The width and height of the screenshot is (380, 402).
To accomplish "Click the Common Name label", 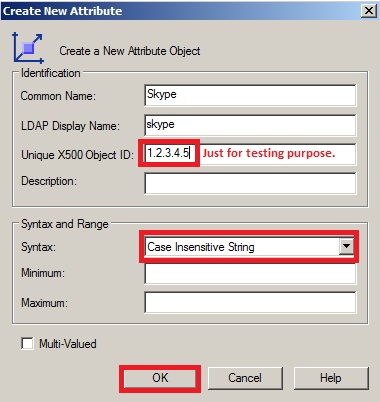I will (58, 96).
